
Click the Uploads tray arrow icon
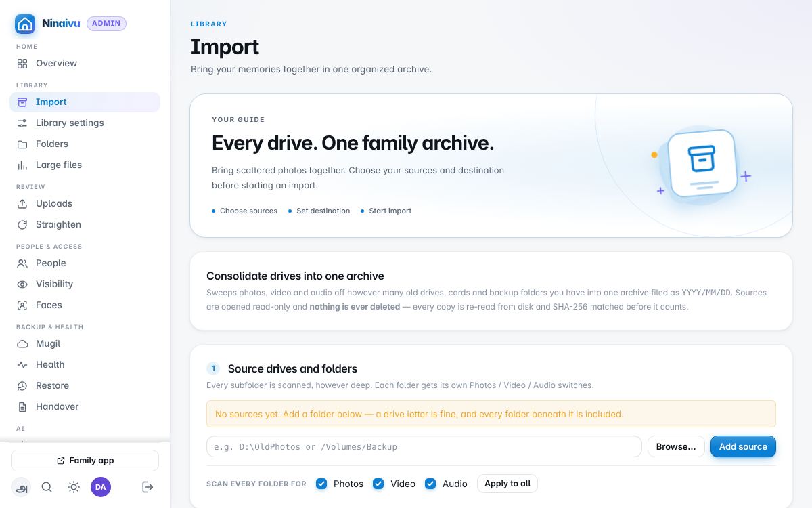click(22, 203)
